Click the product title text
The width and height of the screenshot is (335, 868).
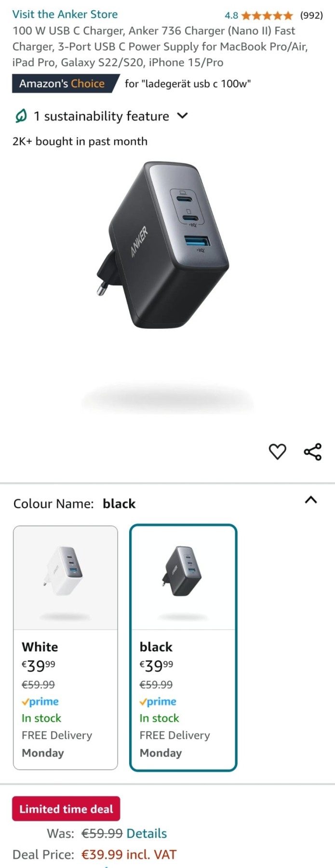[x=160, y=47]
